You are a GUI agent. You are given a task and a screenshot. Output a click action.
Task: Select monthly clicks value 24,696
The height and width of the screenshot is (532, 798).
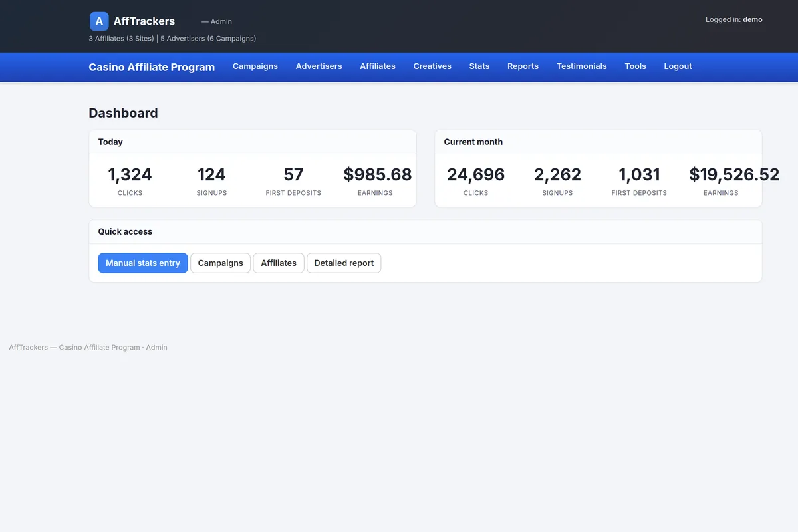tap(475, 174)
